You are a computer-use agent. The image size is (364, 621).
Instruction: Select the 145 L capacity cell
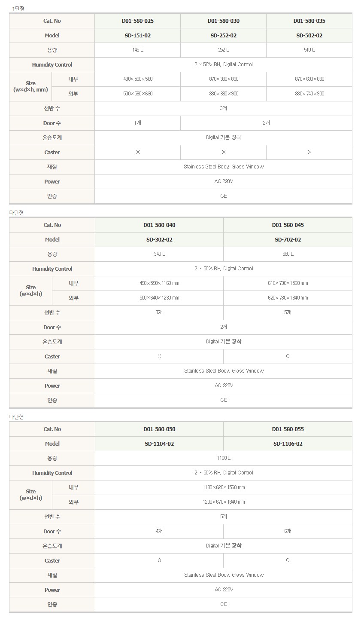click(x=137, y=50)
